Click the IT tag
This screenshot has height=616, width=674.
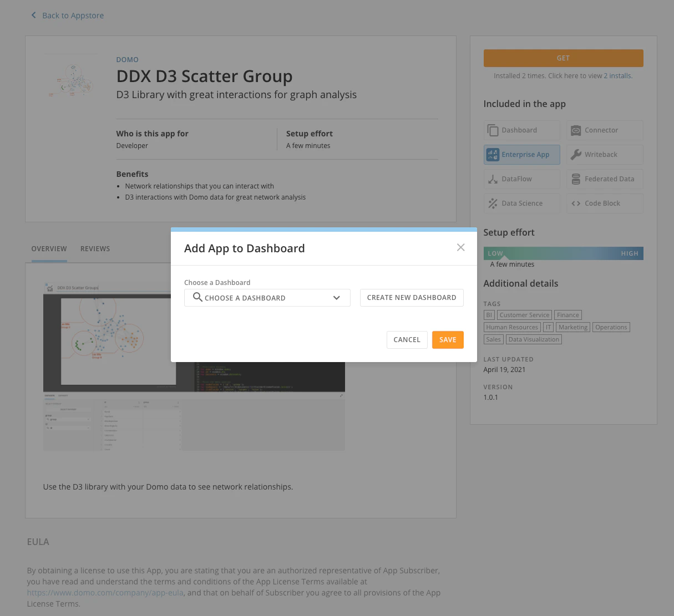pos(548,327)
